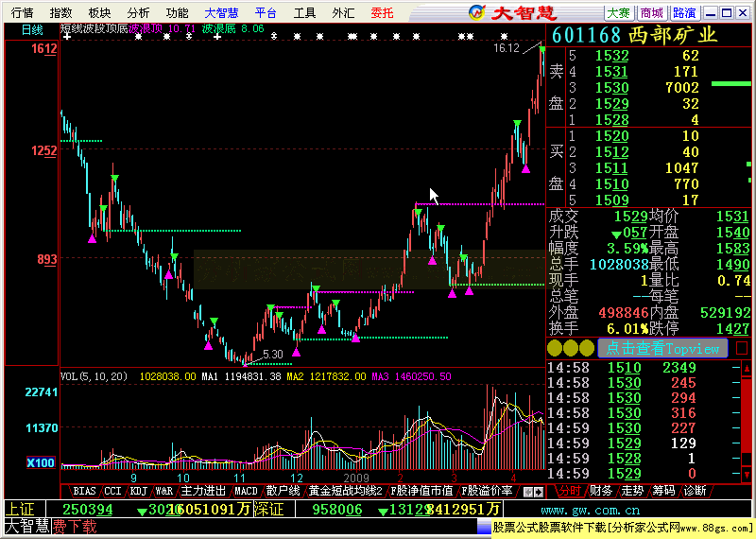This screenshot has height=539, width=756.
Task: Click the 商城 button
Action: point(651,12)
